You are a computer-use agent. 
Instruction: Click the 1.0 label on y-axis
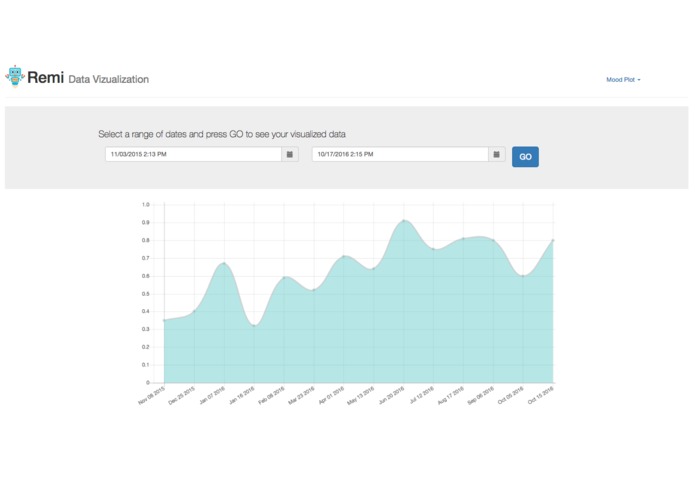[146, 205]
